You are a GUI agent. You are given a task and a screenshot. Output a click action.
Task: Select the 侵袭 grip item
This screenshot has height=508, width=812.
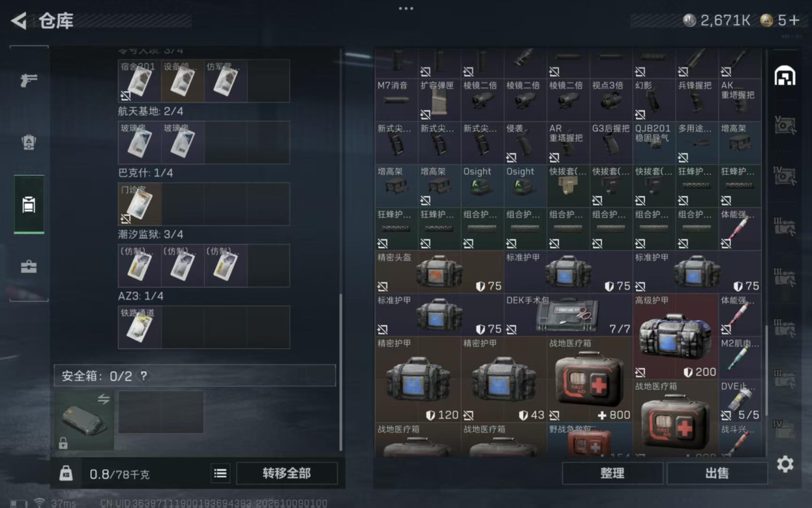(525, 143)
